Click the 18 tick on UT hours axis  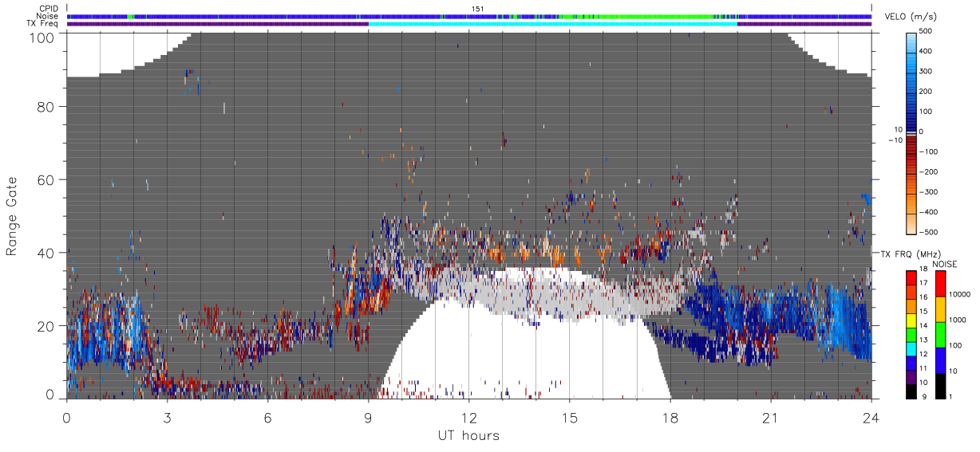coord(670,417)
